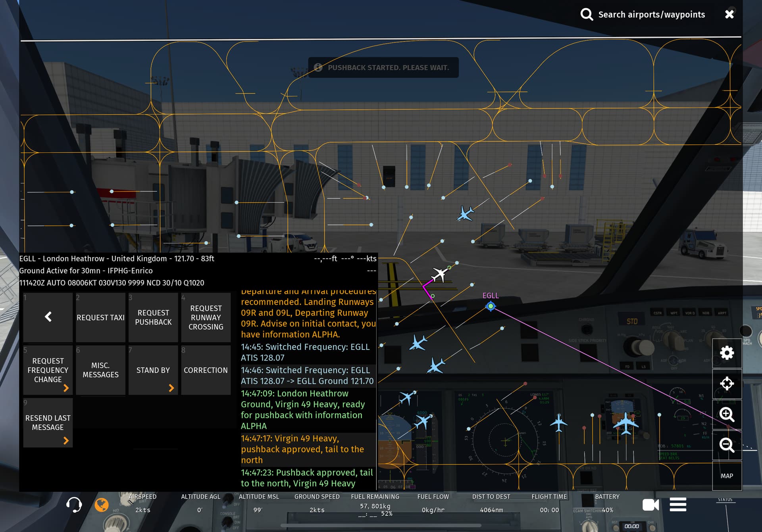Select Request Runway Crossing command
762x532 pixels.
click(206, 317)
